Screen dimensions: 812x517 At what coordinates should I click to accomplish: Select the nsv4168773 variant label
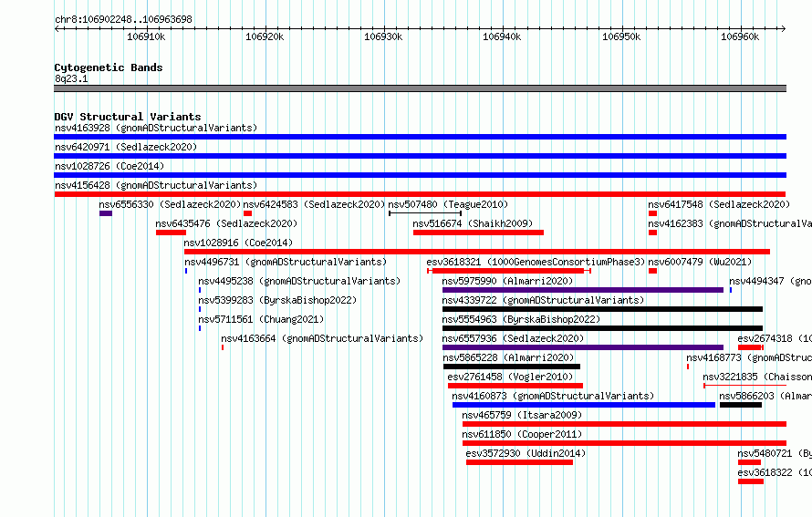tap(749, 357)
